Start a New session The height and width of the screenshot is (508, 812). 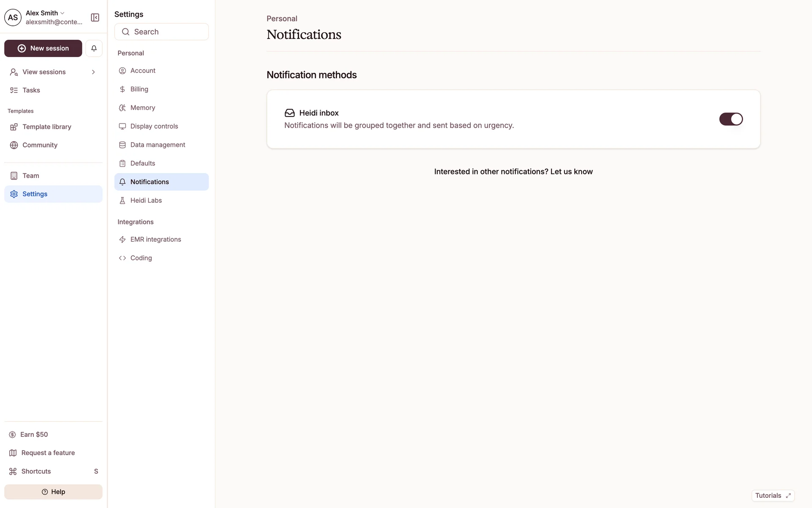(x=43, y=48)
